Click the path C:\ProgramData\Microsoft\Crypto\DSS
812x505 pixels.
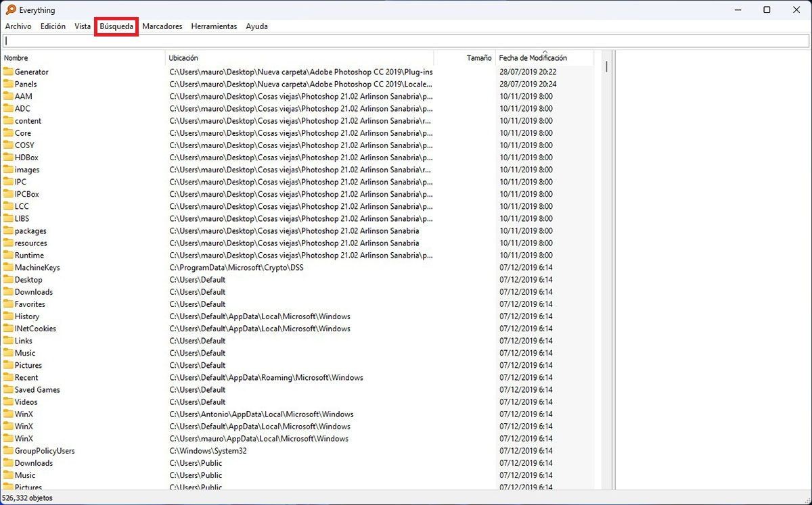(x=236, y=267)
